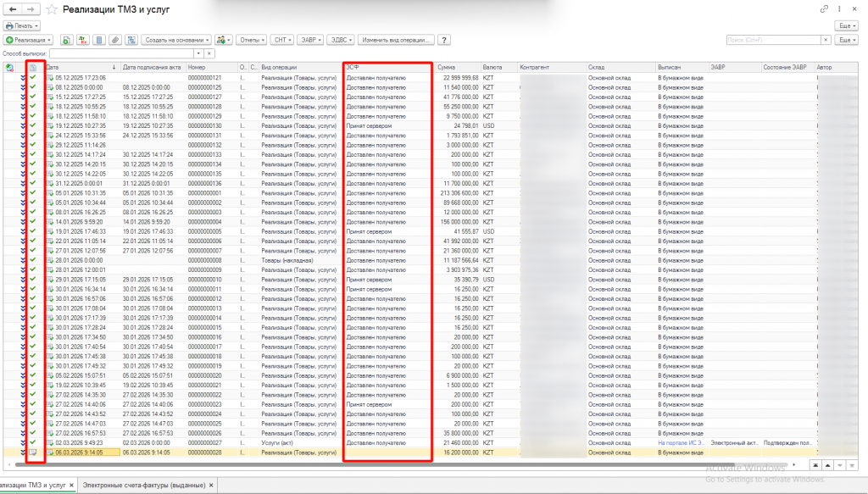Clear the Способ выписки field with X
The width and height of the screenshot is (868, 494).
tap(209, 53)
